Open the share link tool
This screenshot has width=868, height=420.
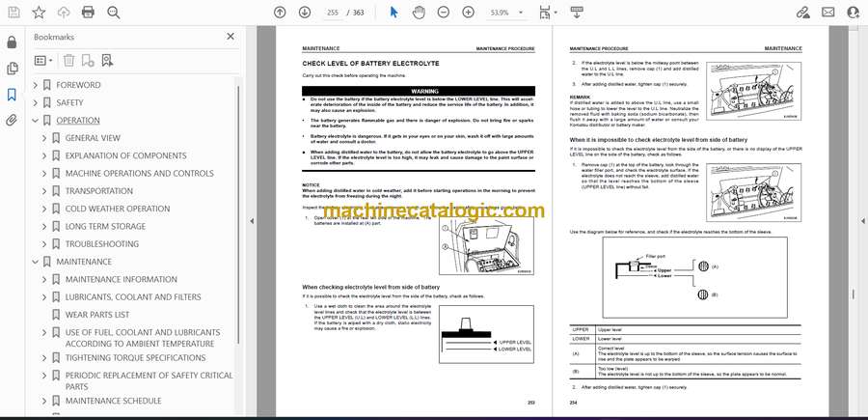802,13
